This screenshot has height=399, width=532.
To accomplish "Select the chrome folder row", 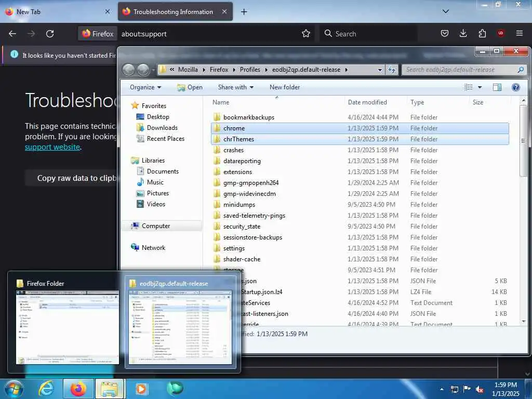I will point(360,128).
